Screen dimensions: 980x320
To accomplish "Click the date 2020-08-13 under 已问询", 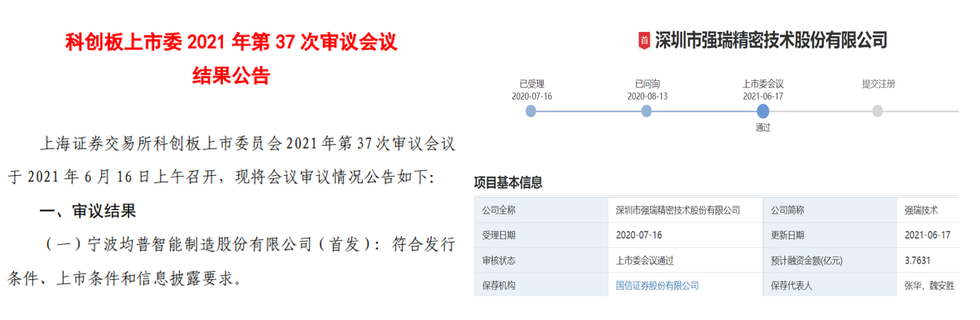I will click(x=647, y=97).
